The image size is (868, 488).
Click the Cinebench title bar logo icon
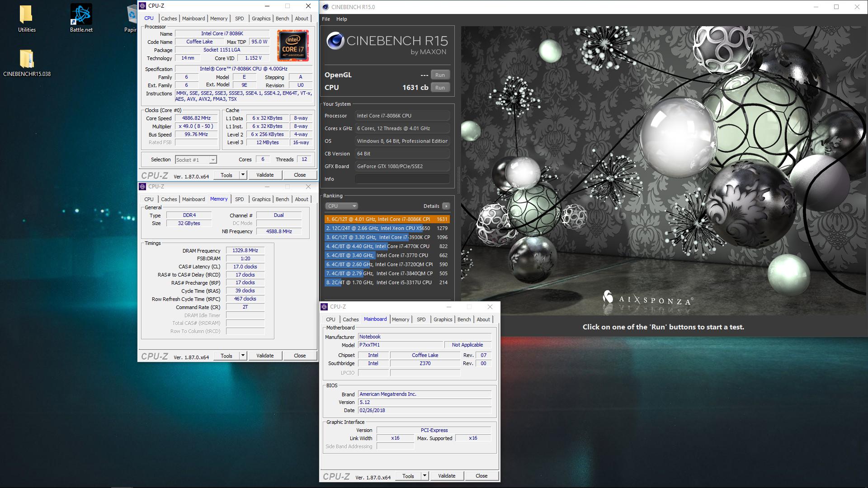click(x=325, y=7)
